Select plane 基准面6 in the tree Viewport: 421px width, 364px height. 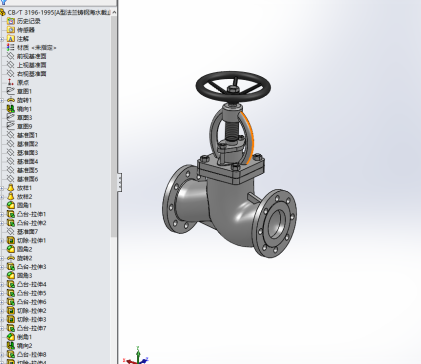click(27, 179)
